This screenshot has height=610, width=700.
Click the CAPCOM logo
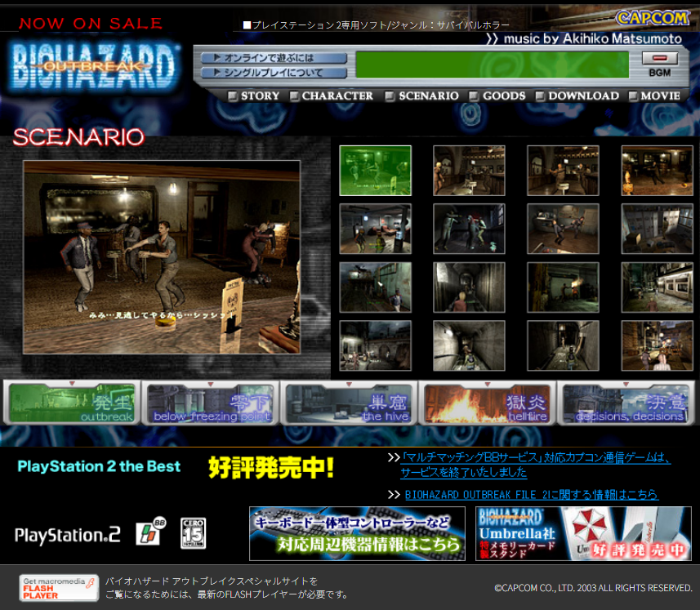pyautogui.click(x=653, y=18)
